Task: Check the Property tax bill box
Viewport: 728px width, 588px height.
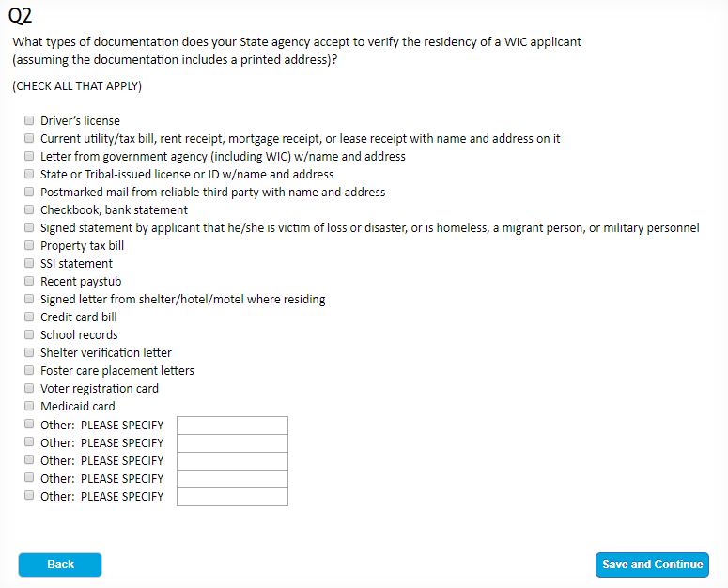Action: pyautogui.click(x=29, y=246)
